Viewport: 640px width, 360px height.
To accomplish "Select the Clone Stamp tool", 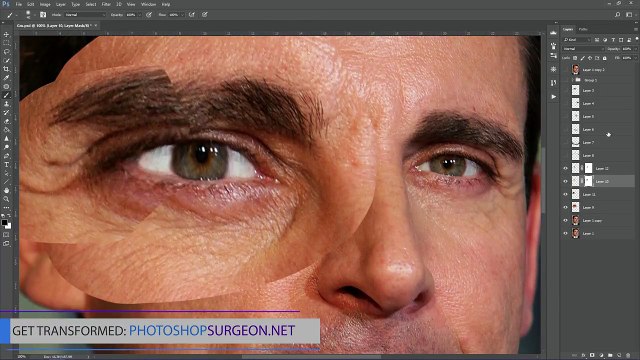I will (7, 104).
